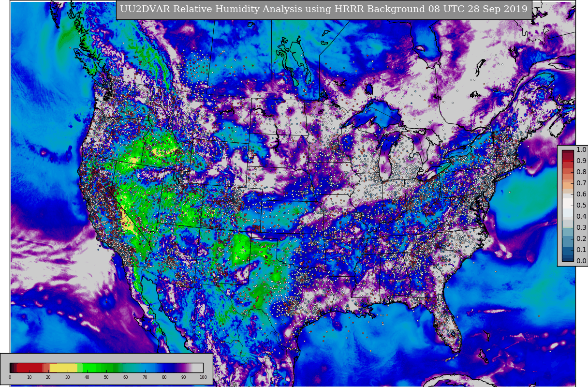Click the 0.9 label on the right colorbar
Image resolution: width=588 pixels, height=387 pixels.
[581, 161]
